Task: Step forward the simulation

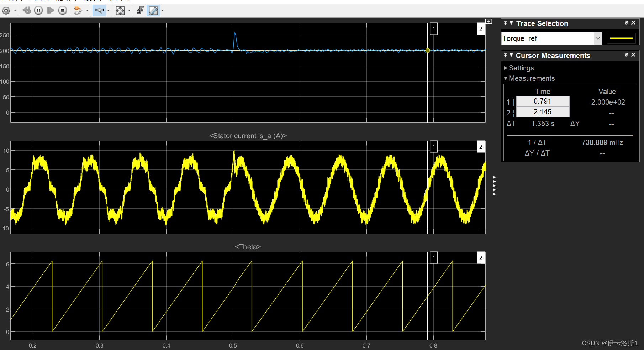Action: click(x=50, y=10)
